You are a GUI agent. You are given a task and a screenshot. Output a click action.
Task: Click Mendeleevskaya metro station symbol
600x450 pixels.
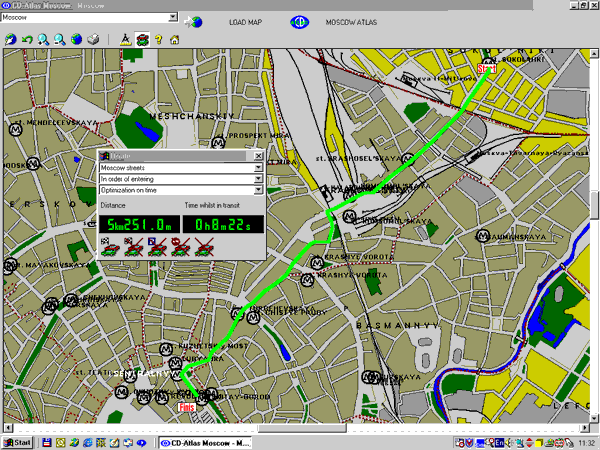(x=16, y=130)
